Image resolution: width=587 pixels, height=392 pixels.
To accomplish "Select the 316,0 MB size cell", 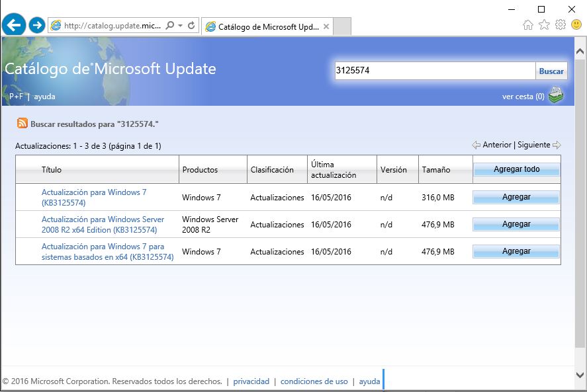I will (x=437, y=198).
